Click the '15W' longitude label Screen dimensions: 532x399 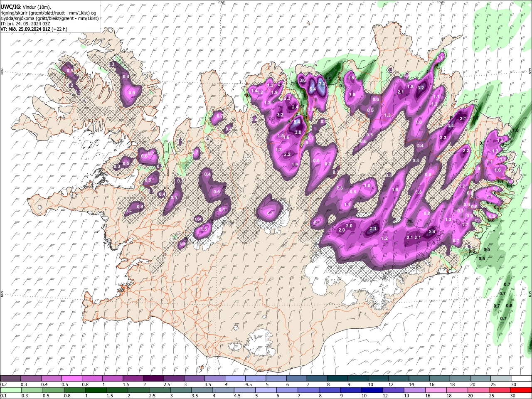point(440,2)
